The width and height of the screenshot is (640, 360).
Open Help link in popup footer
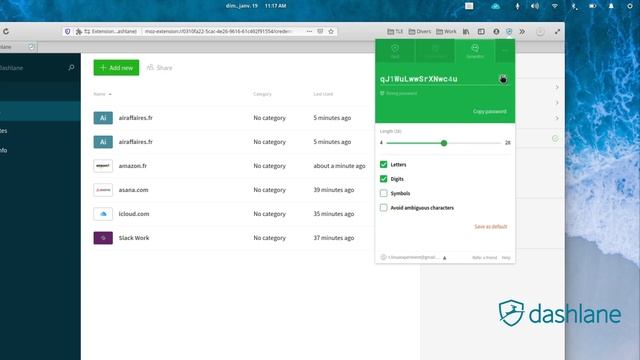[506, 258]
